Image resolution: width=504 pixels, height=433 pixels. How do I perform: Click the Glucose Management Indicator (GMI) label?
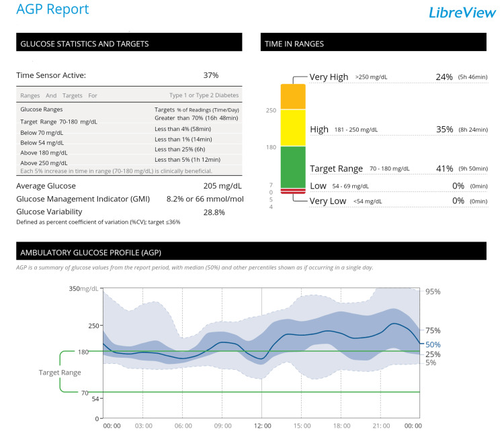pyautogui.click(x=83, y=199)
